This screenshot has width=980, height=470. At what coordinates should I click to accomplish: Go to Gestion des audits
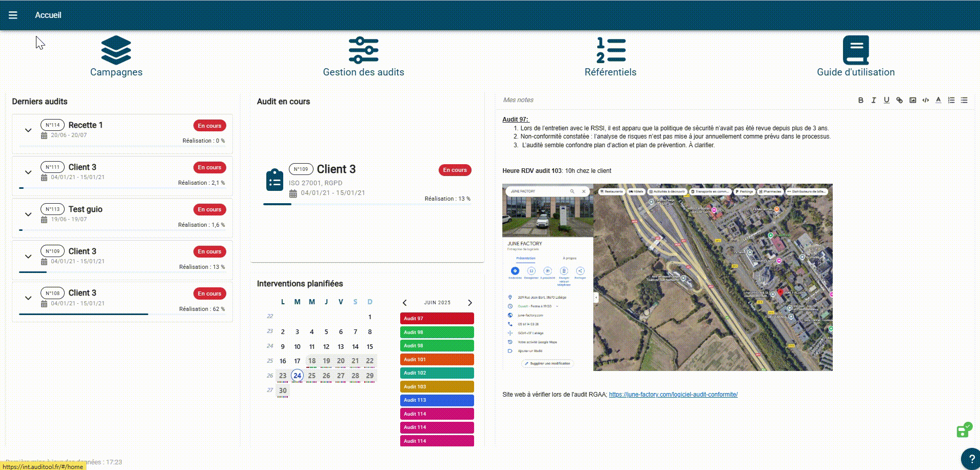pyautogui.click(x=363, y=56)
